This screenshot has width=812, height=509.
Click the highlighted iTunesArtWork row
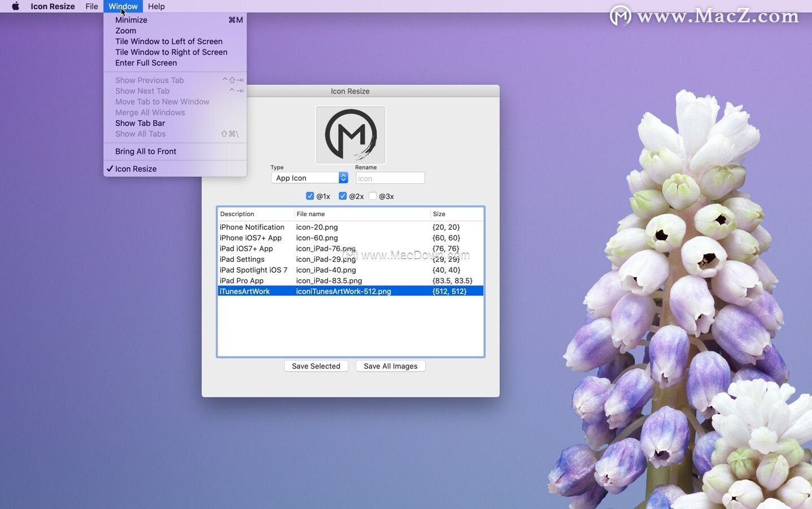(x=350, y=291)
